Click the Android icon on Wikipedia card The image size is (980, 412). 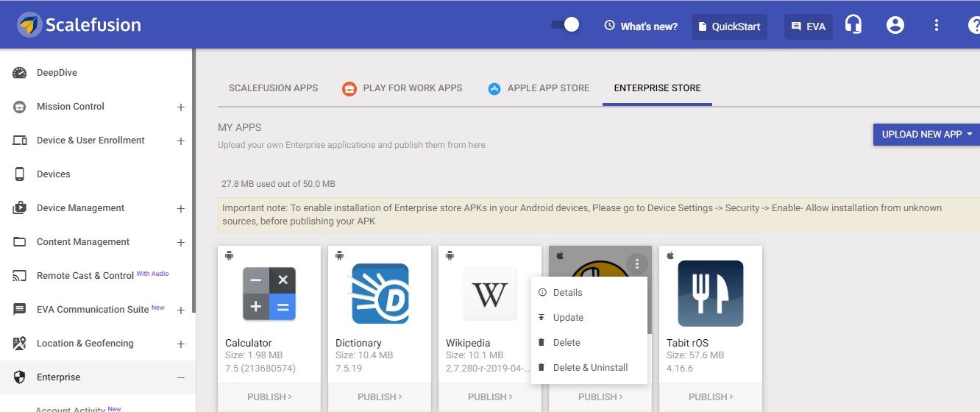(x=450, y=255)
